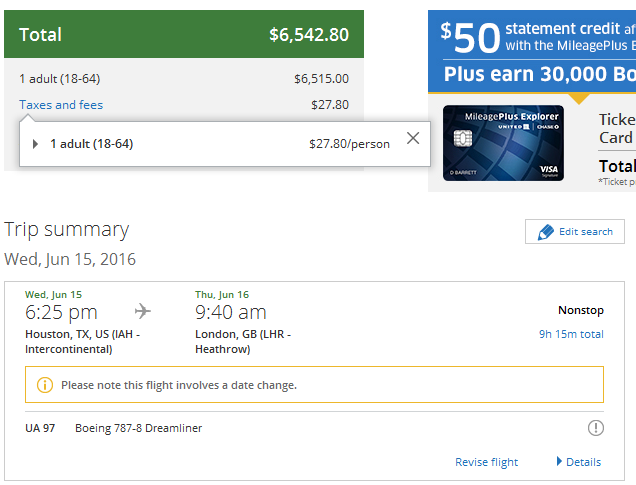This screenshot has width=636, height=485.
Task: Open the 9h 15m total duration link
Action: tap(571, 334)
